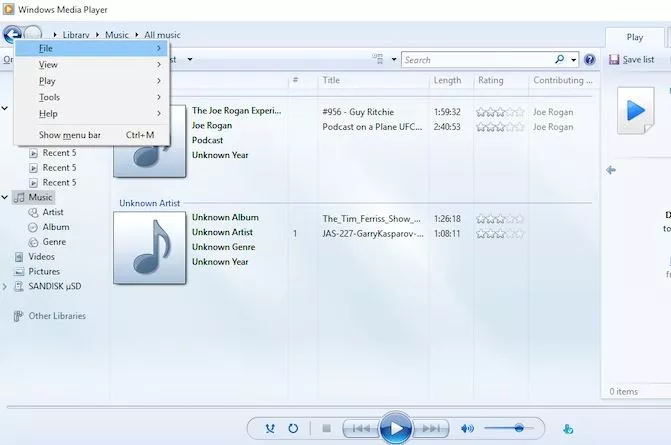This screenshot has height=445, width=671.
Task: Sort by the Title column header
Action: [331, 80]
